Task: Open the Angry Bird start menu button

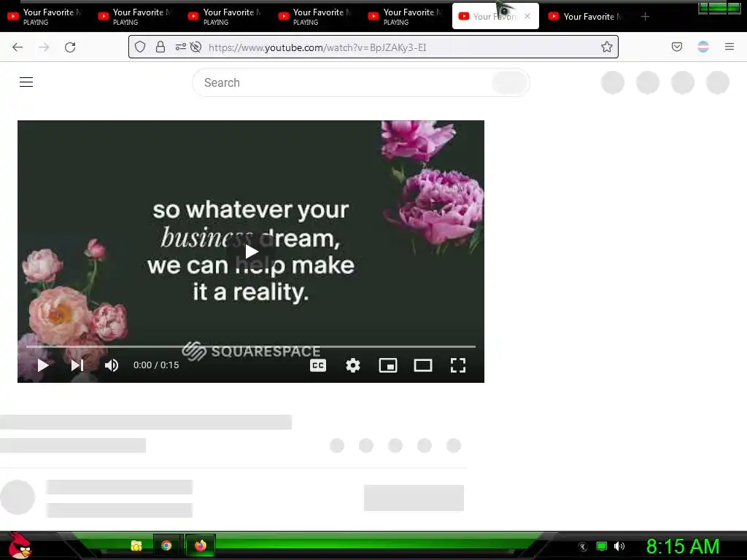Action: point(20,545)
